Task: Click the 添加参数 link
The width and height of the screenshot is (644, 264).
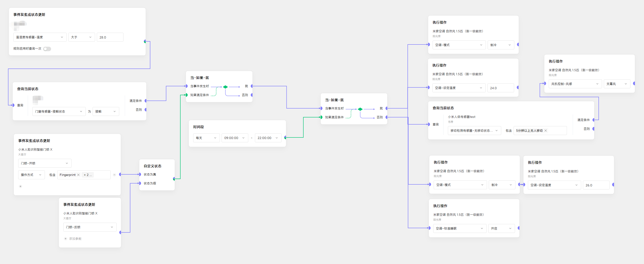Action: coord(75,239)
